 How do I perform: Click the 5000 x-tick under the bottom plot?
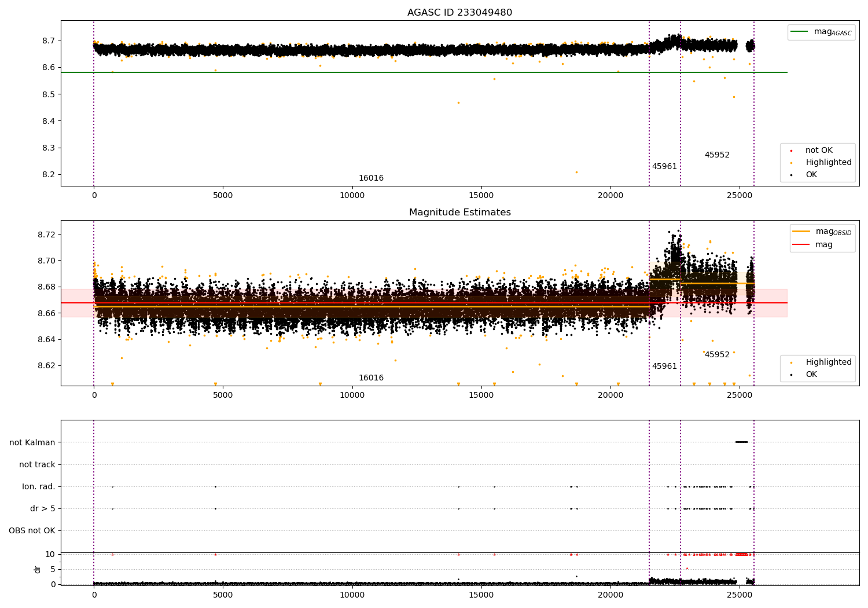tap(223, 595)
